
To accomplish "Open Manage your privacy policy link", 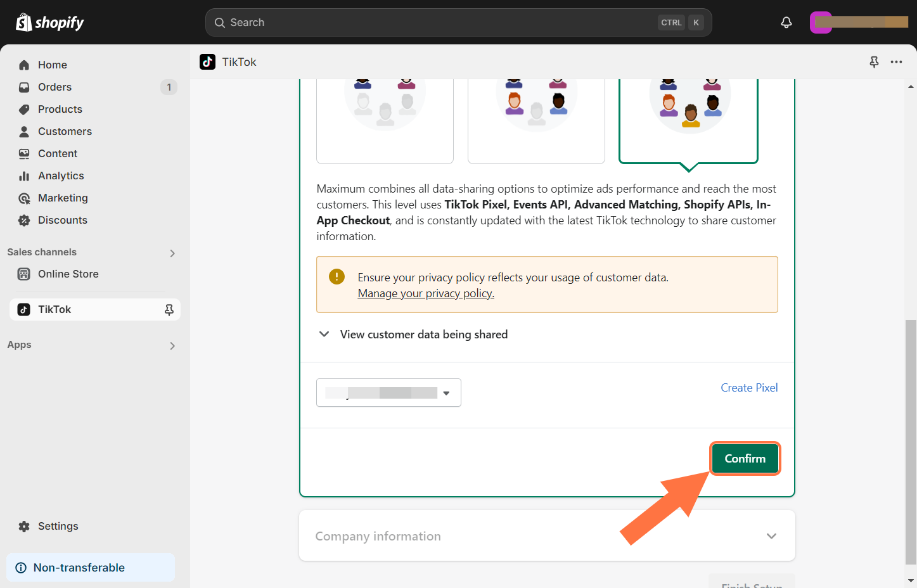I will coord(425,293).
